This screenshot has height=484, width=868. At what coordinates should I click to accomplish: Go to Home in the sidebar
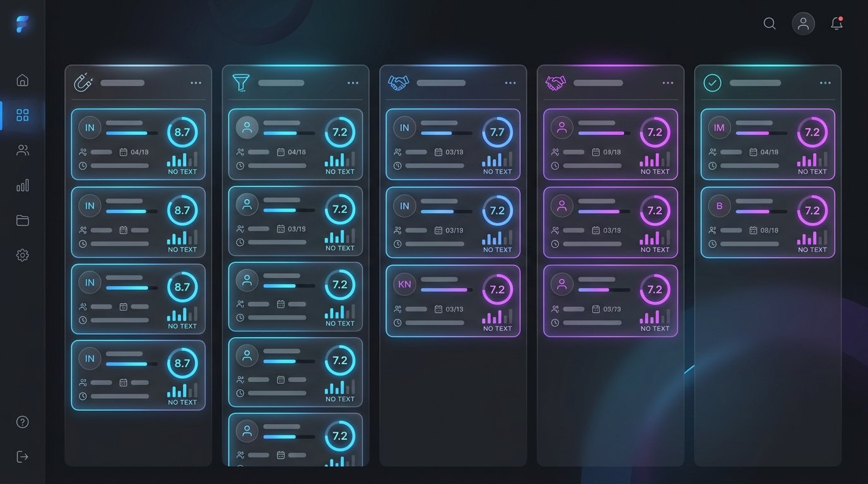(x=23, y=80)
